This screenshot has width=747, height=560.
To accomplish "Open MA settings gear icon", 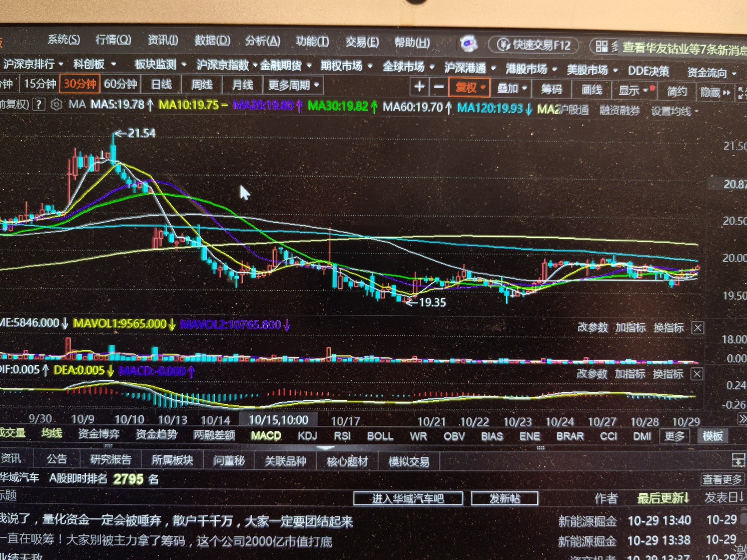I will tap(56, 105).
